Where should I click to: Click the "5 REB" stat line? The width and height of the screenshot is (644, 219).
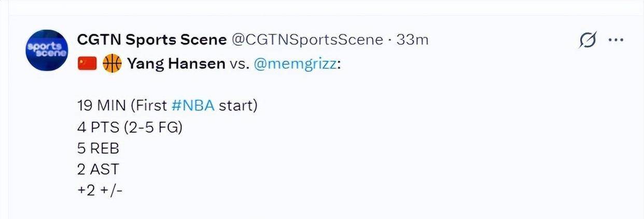click(x=98, y=148)
